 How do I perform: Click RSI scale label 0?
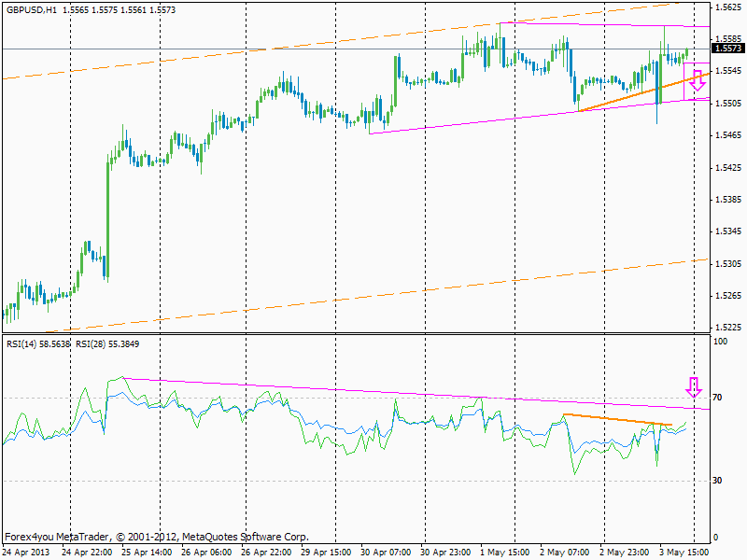pyautogui.click(x=715, y=538)
